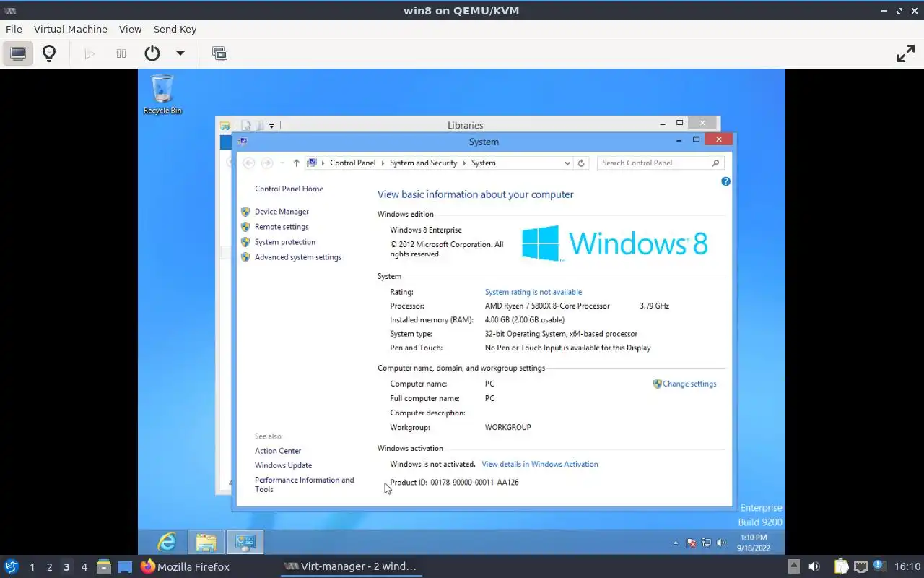Open the File menu
This screenshot has width=924, height=578.
(x=14, y=29)
